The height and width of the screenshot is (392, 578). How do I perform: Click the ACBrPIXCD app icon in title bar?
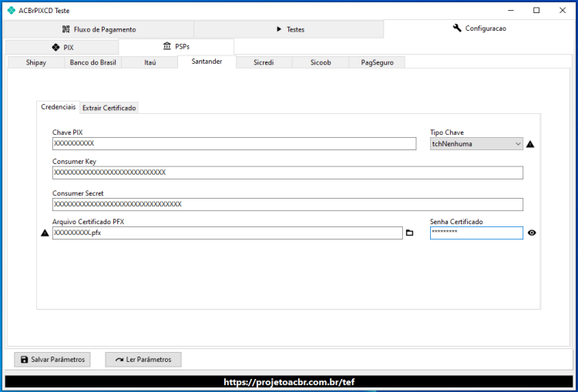pyautogui.click(x=12, y=10)
